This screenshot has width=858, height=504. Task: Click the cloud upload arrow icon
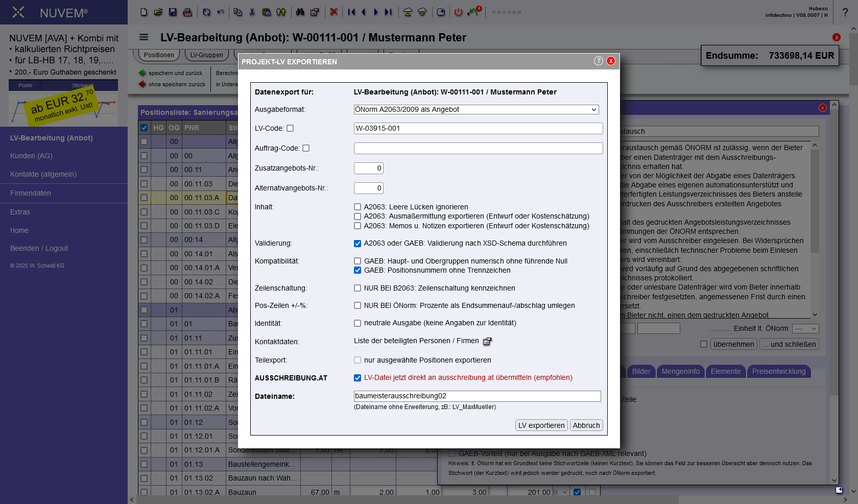click(408, 12)
